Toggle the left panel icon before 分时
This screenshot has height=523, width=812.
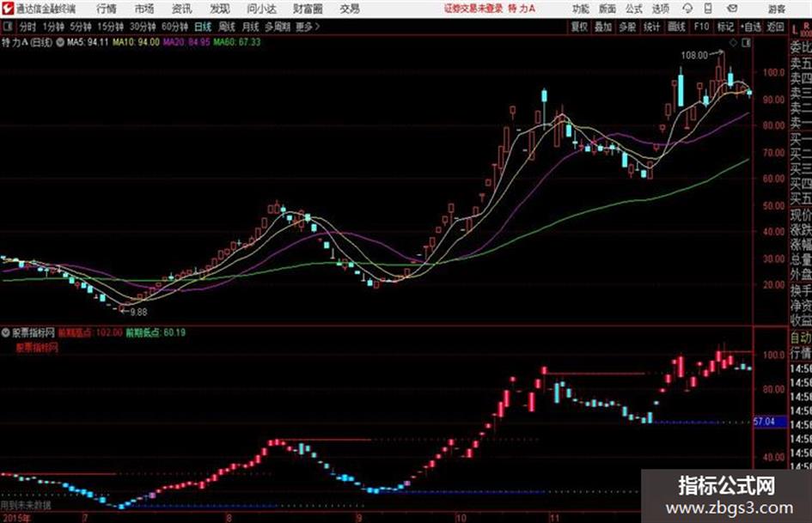[7, 27]
